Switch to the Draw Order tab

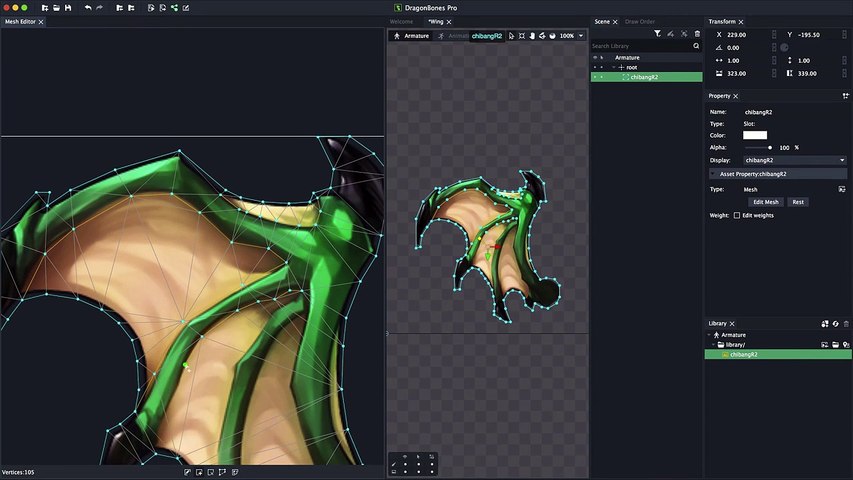click(640, 22)
